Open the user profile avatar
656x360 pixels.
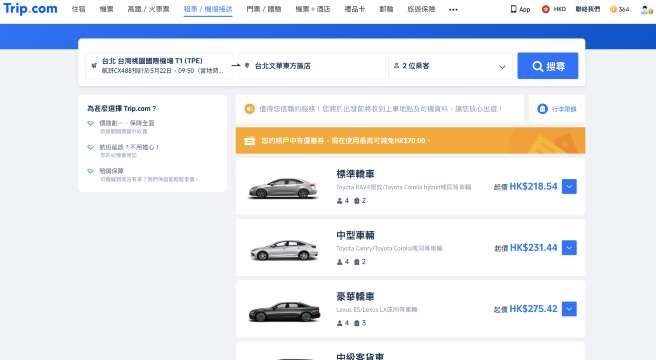[645, 9]
